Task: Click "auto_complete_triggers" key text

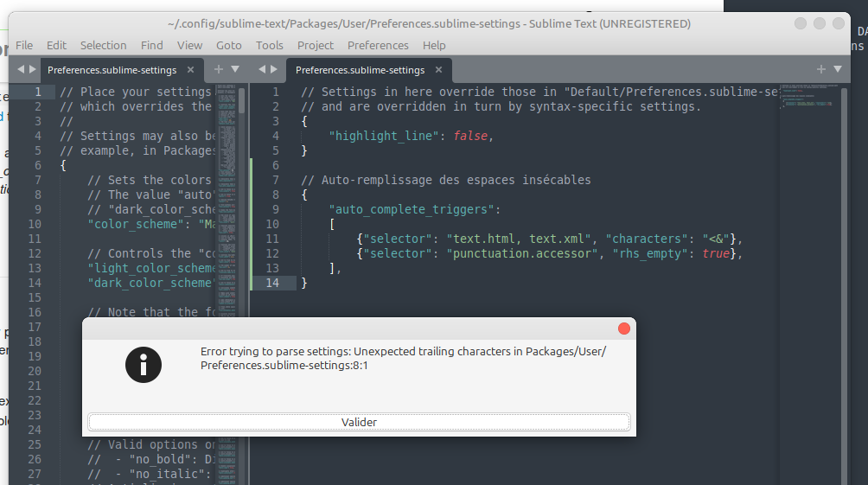Action: 412,210
